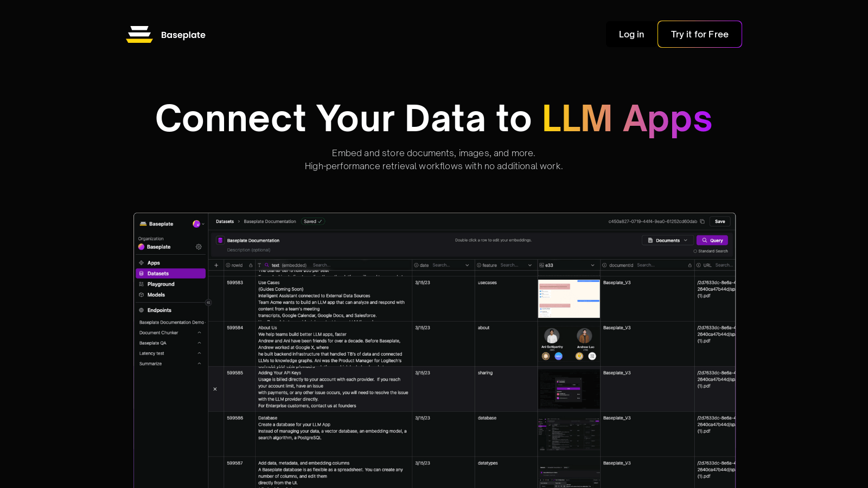Click the purple magnifier icon in text column
The width and height of the screenshot is (868, 488).
pyautogui.click(x=267, y=265)
